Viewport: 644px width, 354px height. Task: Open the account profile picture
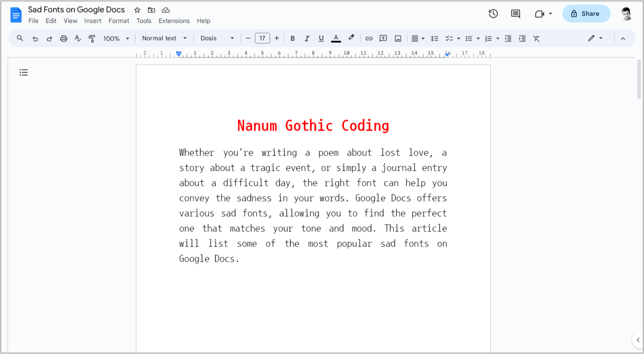[626, 14]
